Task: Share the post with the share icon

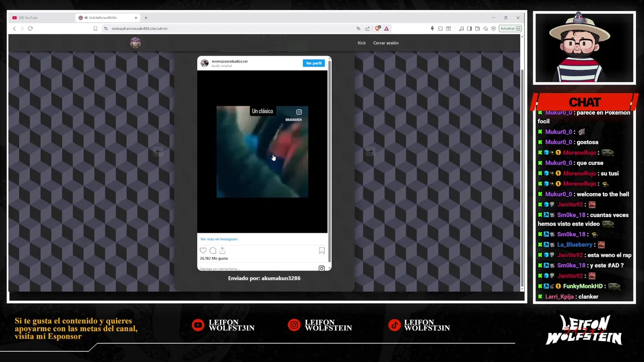Action: click(x=222, y=250)
